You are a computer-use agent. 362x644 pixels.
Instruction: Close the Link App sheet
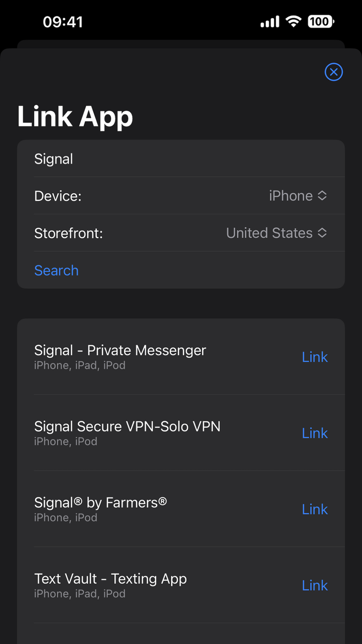[x=334, y=72]
